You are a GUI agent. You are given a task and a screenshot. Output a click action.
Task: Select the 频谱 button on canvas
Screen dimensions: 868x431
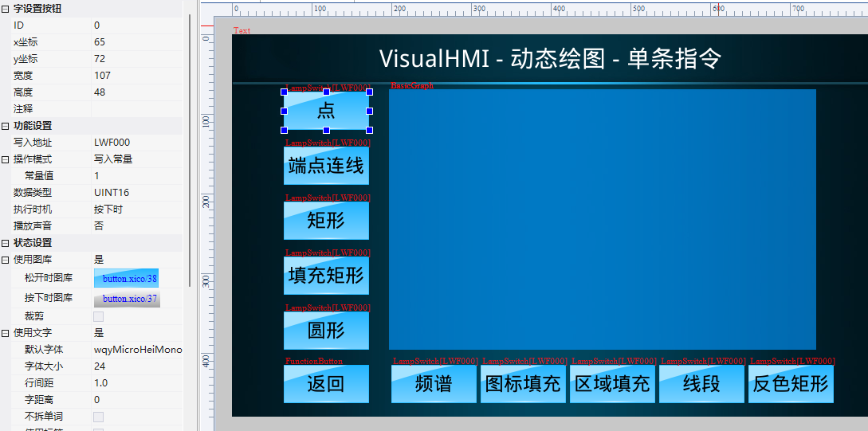[x=434, y=384]
